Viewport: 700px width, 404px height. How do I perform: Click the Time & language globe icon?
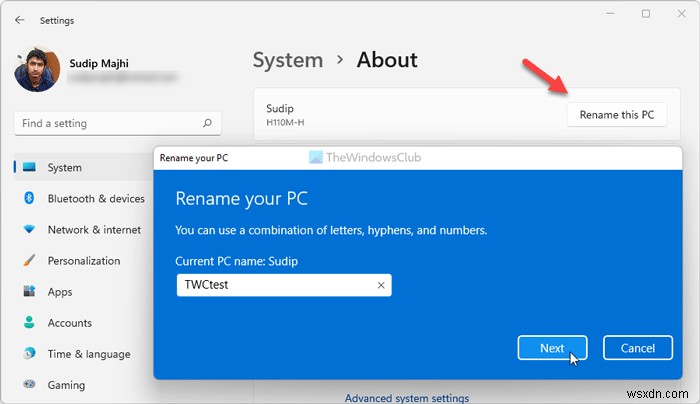click(29, 354)
